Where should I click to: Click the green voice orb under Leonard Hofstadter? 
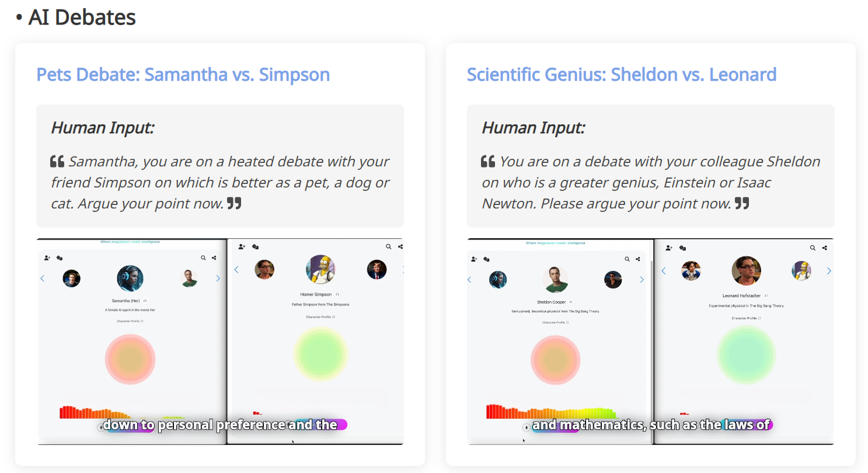746,355
